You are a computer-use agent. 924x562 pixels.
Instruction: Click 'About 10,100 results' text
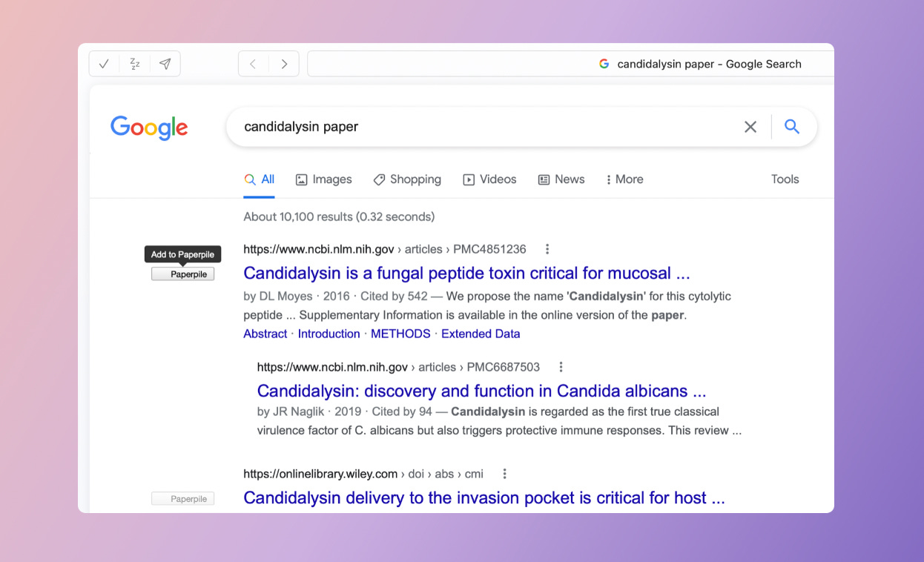pyautogui.click(x=339, y=217)
